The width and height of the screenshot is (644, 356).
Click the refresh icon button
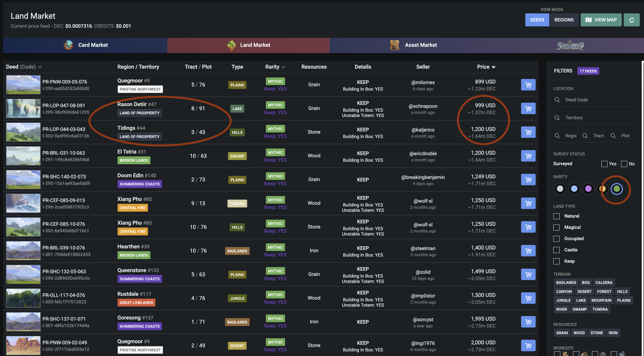coord(631,20)
